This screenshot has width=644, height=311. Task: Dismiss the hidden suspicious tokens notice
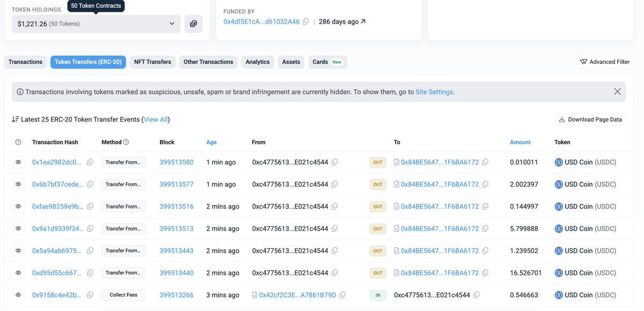point(617,92)
